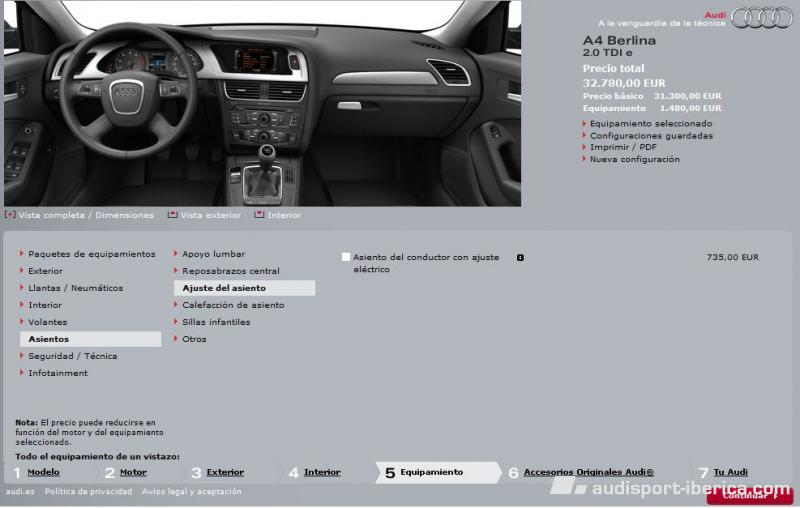Open the Exterior equipment category

tap(45, 271)
